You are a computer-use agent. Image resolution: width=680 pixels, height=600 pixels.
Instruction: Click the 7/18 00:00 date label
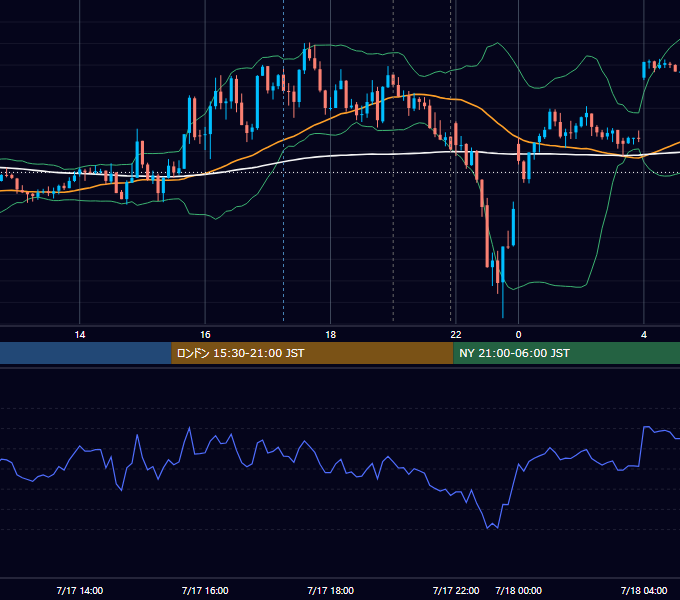tap(519, 590)
